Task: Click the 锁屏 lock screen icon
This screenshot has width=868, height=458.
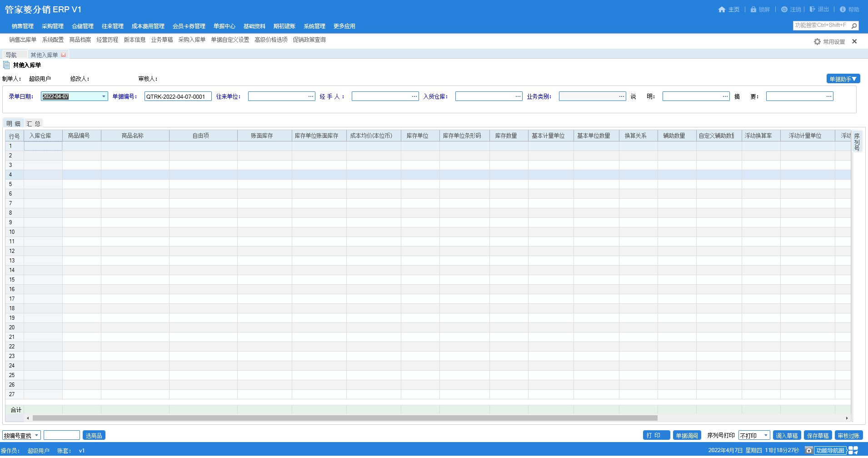Action: 753,10
